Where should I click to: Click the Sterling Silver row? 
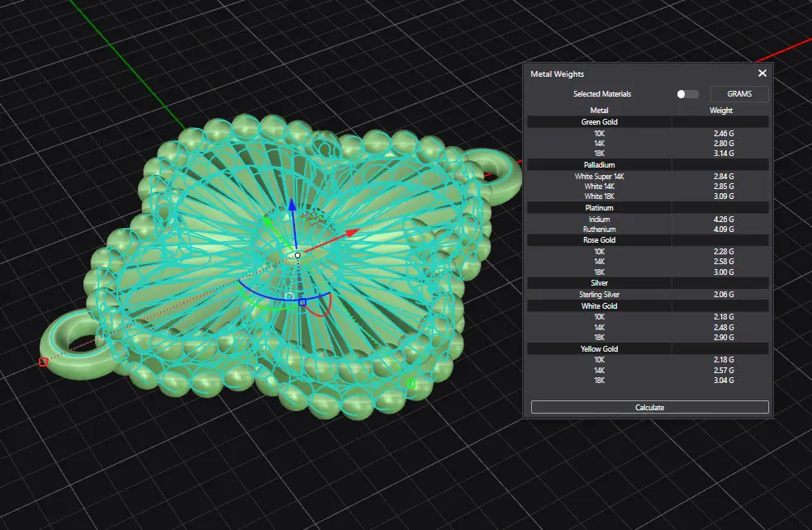600,294
